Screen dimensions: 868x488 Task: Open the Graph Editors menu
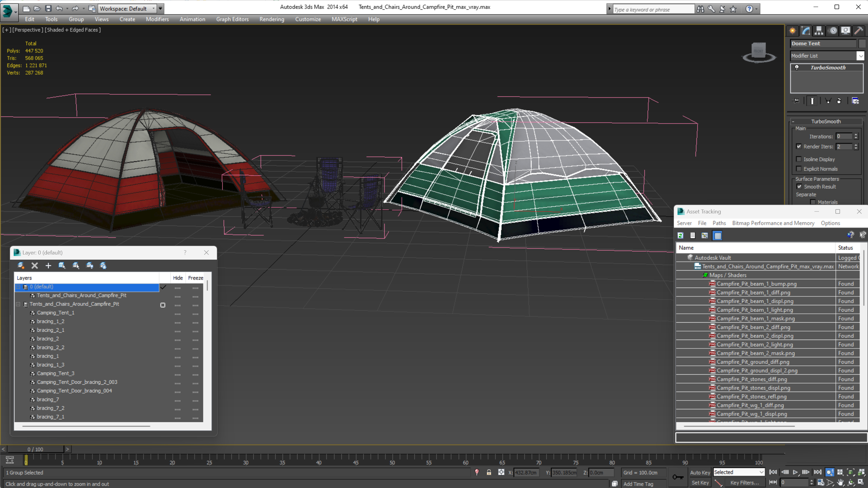(232, 19)
